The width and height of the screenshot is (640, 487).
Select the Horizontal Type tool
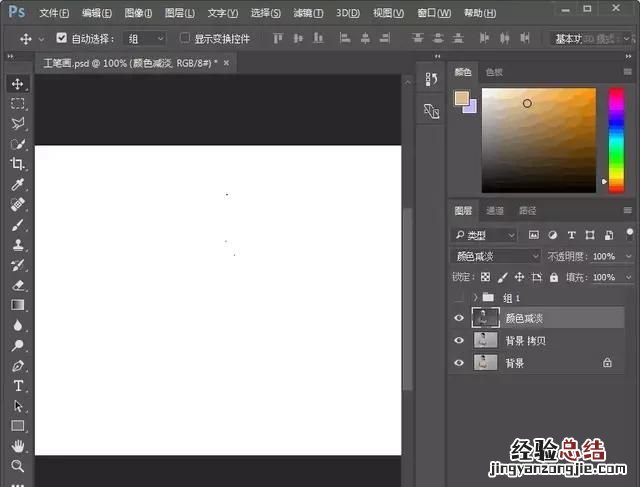pos(18,386)
